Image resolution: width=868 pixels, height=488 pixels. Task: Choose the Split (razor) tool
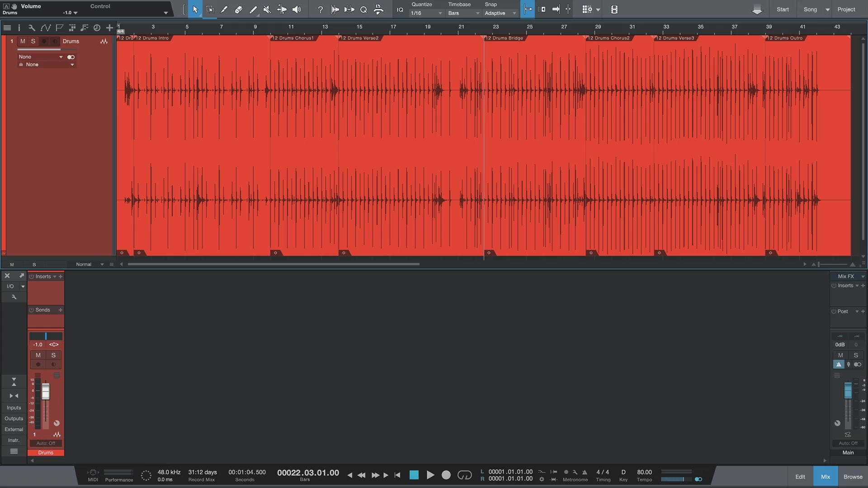[x=224, y=9]
